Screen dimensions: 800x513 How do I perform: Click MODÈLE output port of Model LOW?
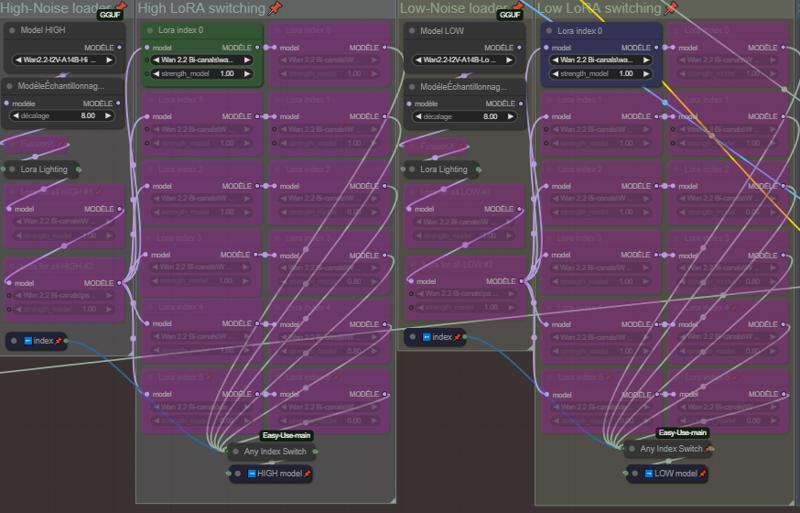tap(519, 47)
